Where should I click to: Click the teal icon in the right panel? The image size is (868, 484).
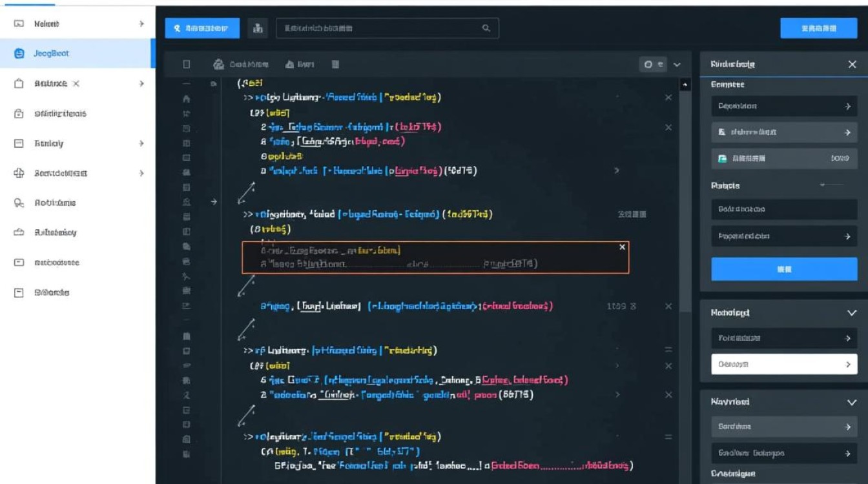click(x=722, y=158)
